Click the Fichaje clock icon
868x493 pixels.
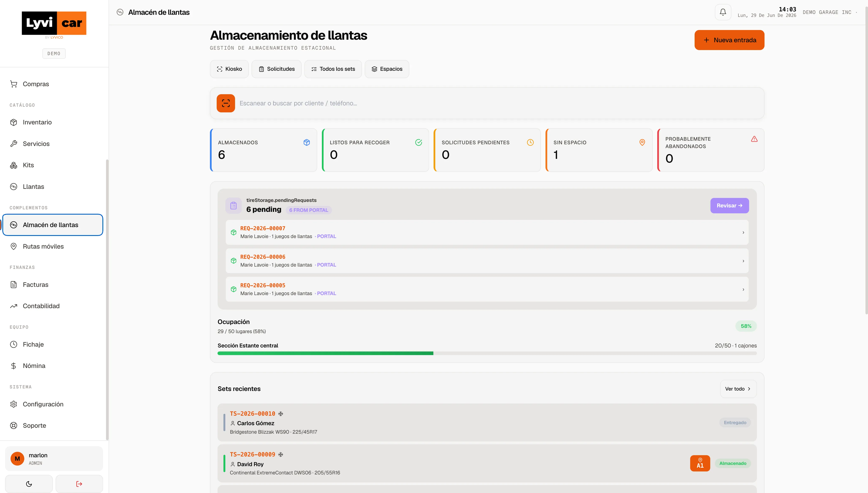[x=14, y=344]
